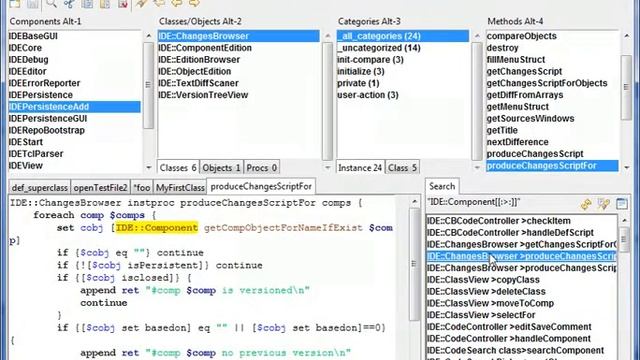Select fillMenuStruct method
Screen dimensions: 640x360
[x=553, y=60]
